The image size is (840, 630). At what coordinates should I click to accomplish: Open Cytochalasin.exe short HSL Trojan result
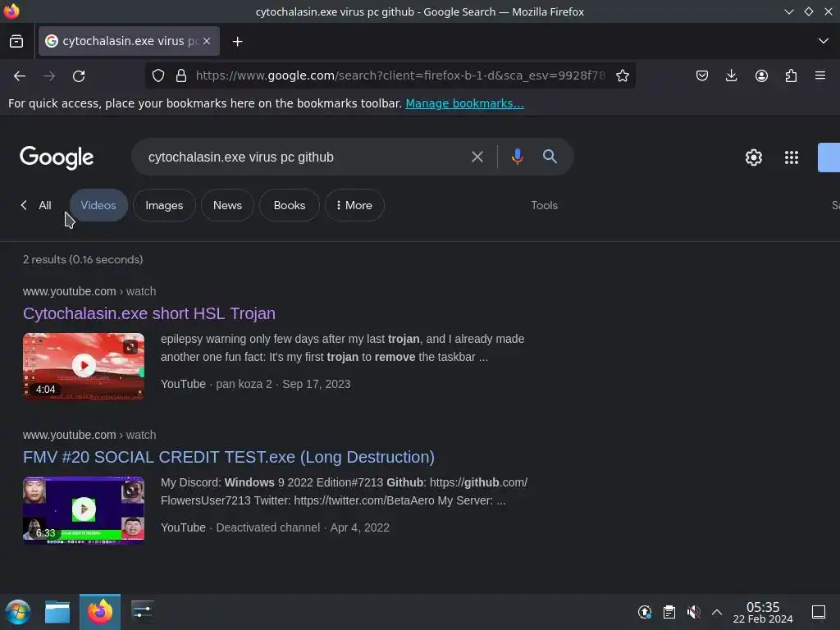pos(149,313)
